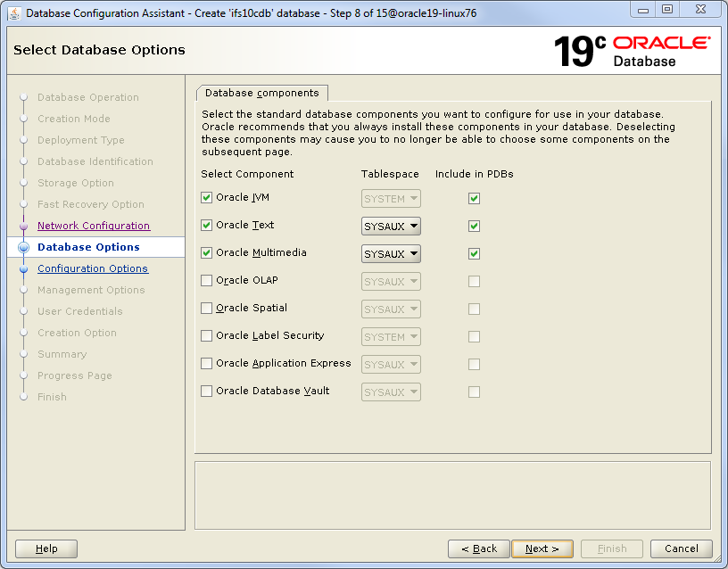Open the Oracle Text tablespace dropdown

click(391, 227)
